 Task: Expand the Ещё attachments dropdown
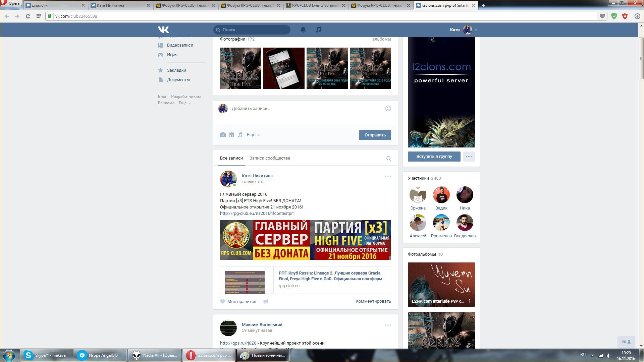253,135
